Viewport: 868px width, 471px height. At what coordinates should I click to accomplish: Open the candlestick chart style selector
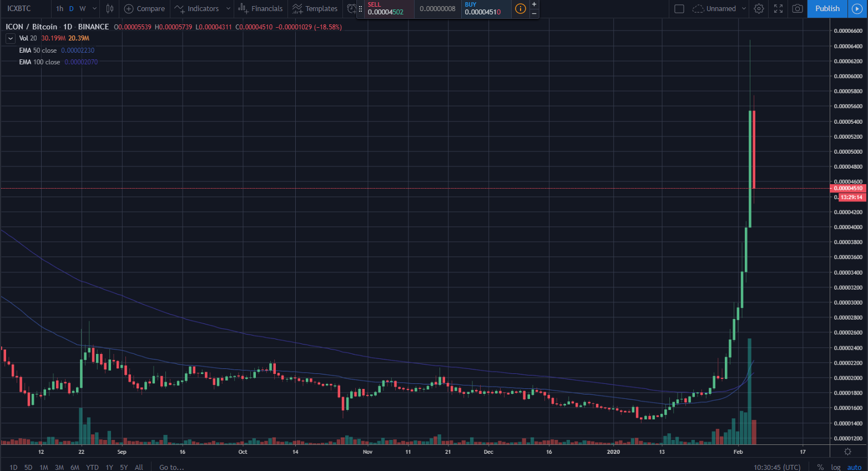110,8
